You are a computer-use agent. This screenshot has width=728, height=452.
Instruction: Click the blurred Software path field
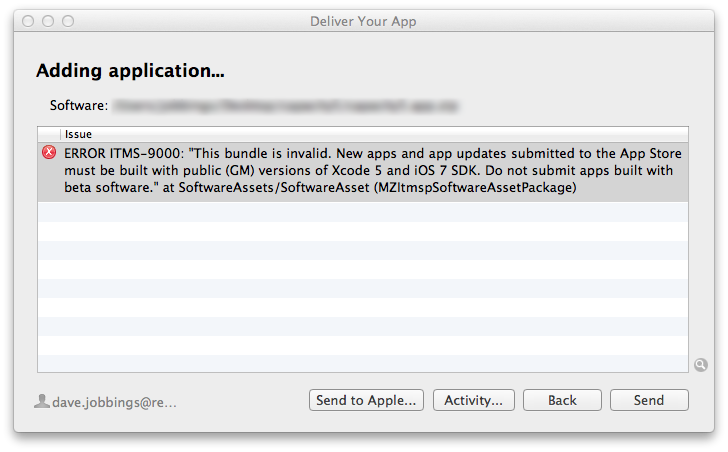[x=286, y=106]
